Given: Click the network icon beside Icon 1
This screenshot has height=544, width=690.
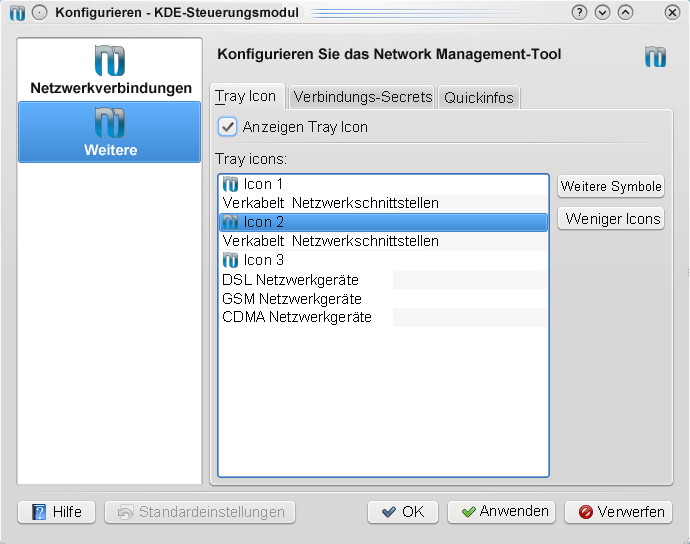Looking at the screenshot, I should pos(231,184).
